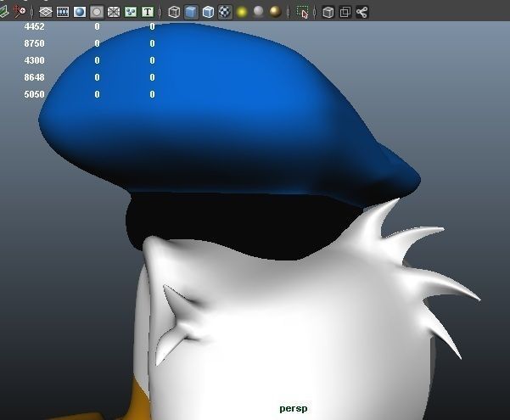
Task: Switch to Wireframe display cube icon
Action: click(174, 12)
